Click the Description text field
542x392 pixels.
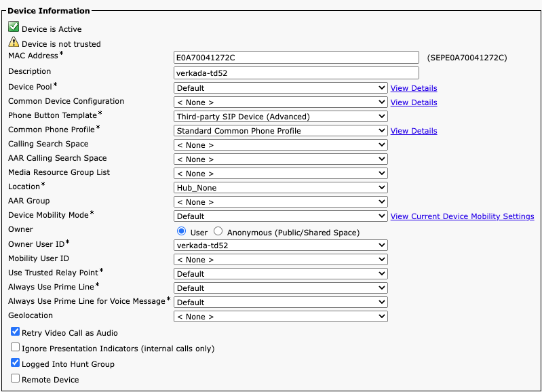coord(296,73)
